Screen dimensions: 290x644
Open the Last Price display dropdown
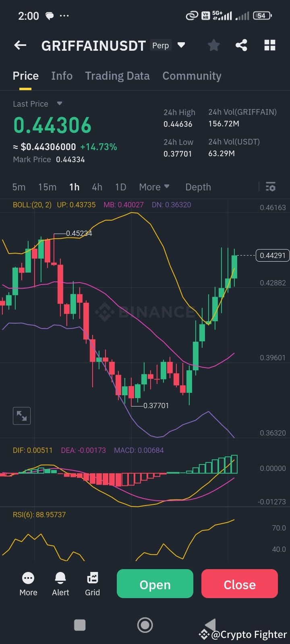(59, 103)
